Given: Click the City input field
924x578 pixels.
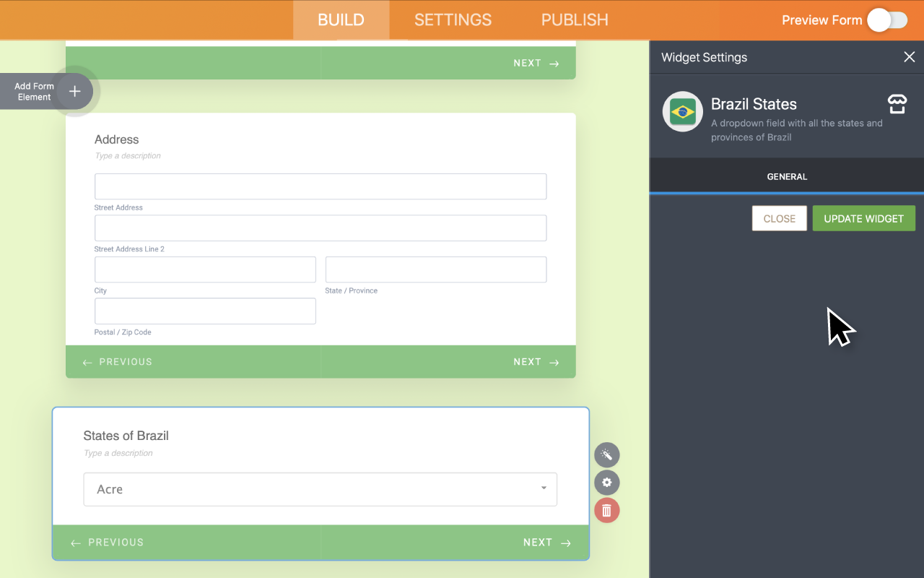Looking at the screenshot, I should tap(204, 269).
